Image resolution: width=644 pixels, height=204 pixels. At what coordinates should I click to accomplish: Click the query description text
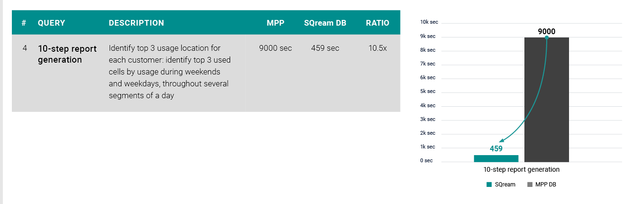[168, 72]
